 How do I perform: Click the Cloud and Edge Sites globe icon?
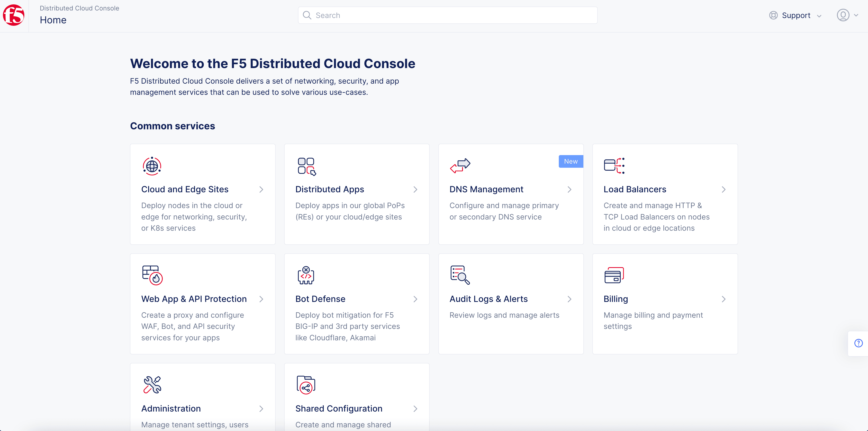coord(152,166)
